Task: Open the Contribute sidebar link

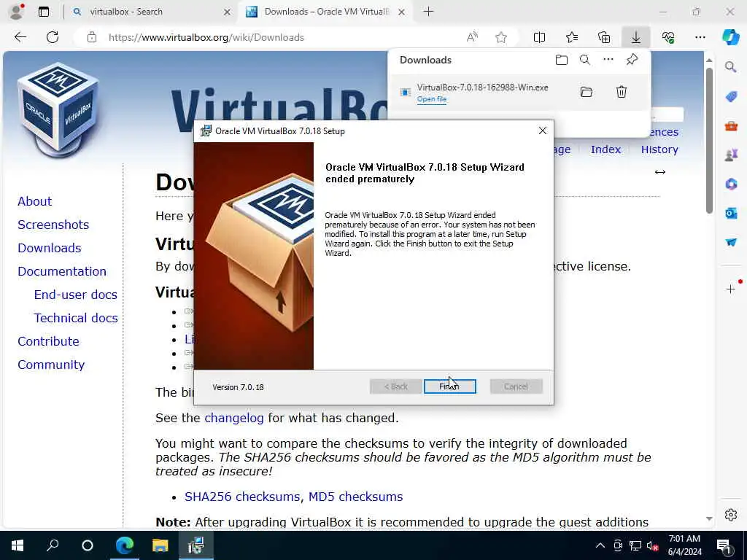Action: pyautogui.click(x=49, y=341)
